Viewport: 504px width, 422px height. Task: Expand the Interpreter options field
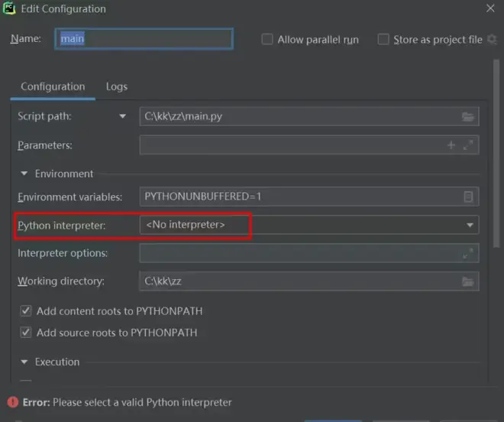point(468,253)
